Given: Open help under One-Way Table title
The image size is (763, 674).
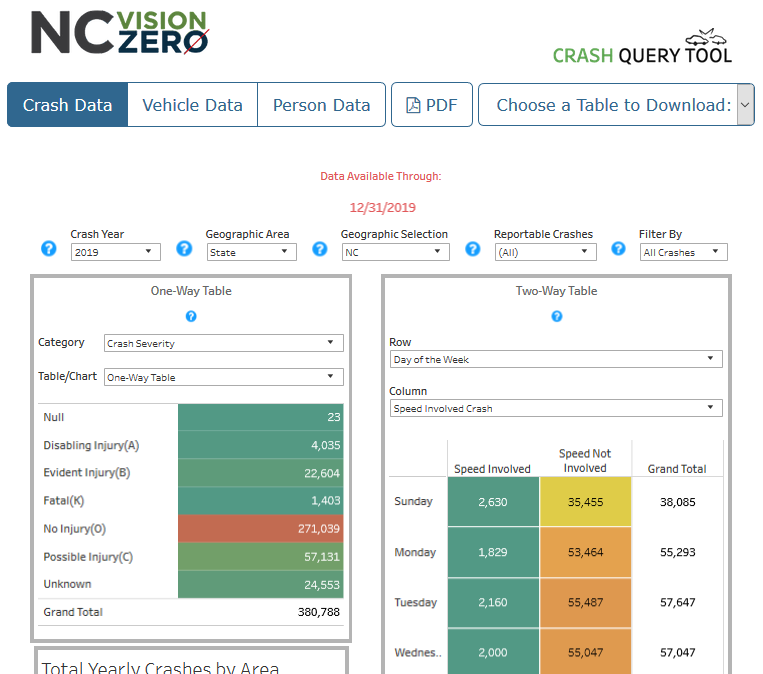Looking at the screenshot, I should pos(191,316).
